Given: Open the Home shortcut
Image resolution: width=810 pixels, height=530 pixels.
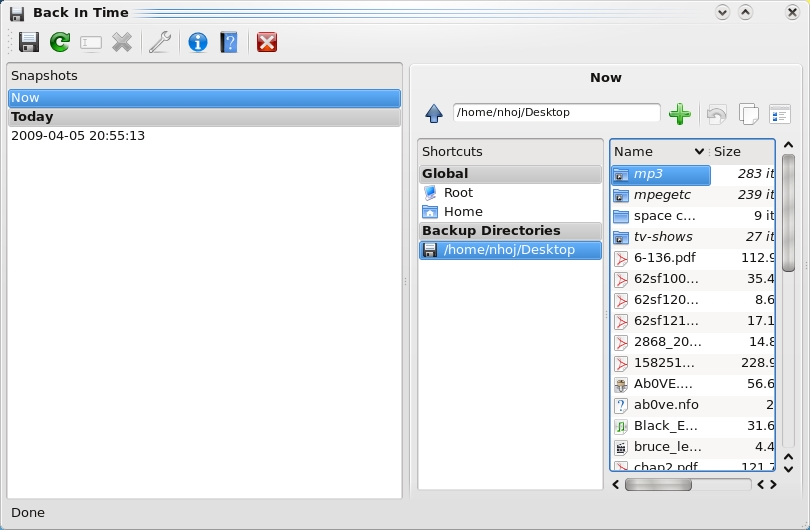Looking at the screenshot, I should click(462, 212).
